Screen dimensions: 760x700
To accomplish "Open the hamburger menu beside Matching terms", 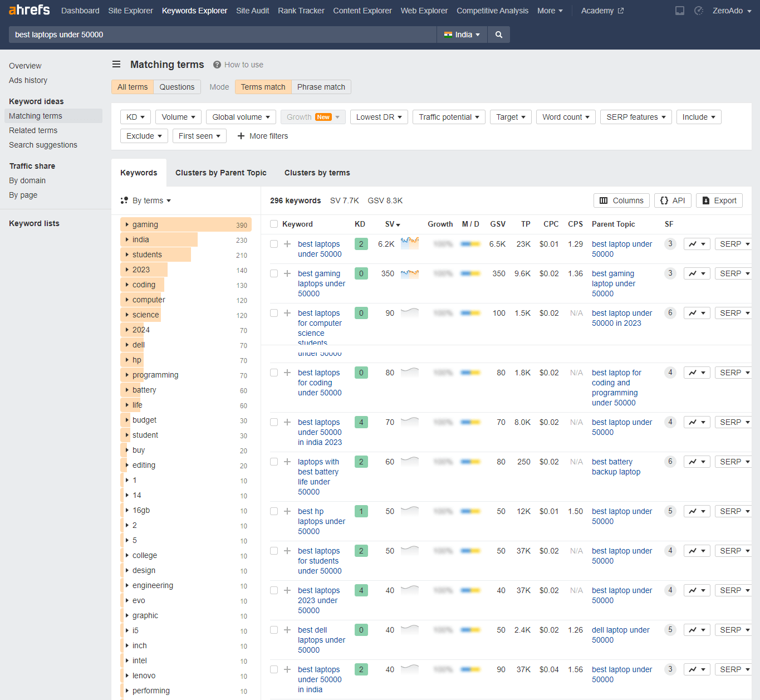I will (116, 64).
